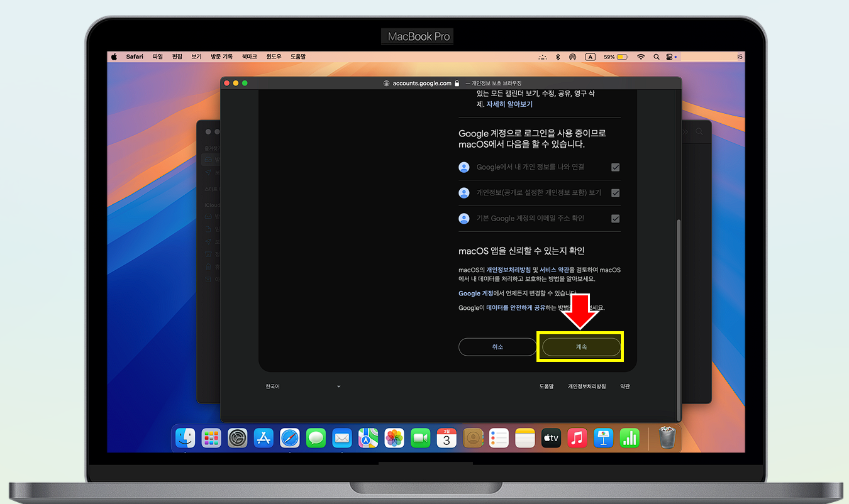Open Launchpad from the Dock
The image size is (849, 504).
(211, 437)
